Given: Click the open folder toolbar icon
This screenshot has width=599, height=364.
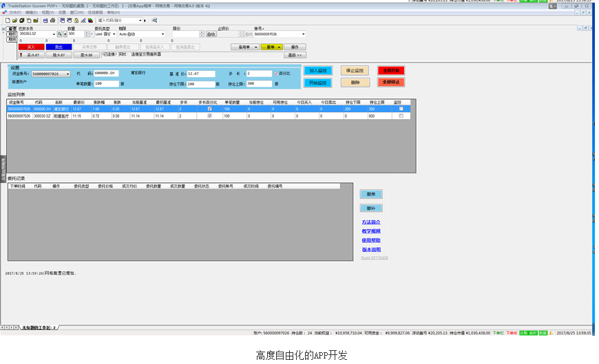Looking at the screenshot, I should [x=14, y=21].
